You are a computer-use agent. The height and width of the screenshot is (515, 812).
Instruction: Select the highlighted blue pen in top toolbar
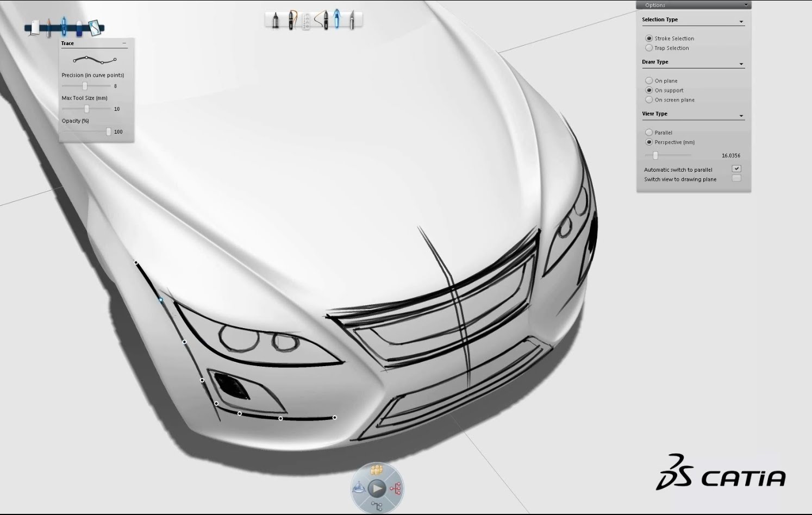coord(337,20)
